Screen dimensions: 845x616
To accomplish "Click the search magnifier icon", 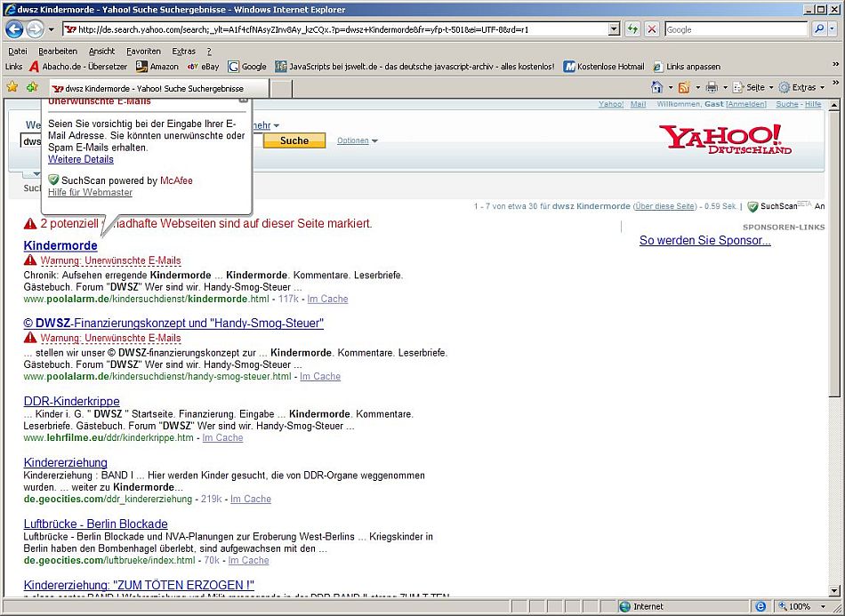I will coord(819,29).
